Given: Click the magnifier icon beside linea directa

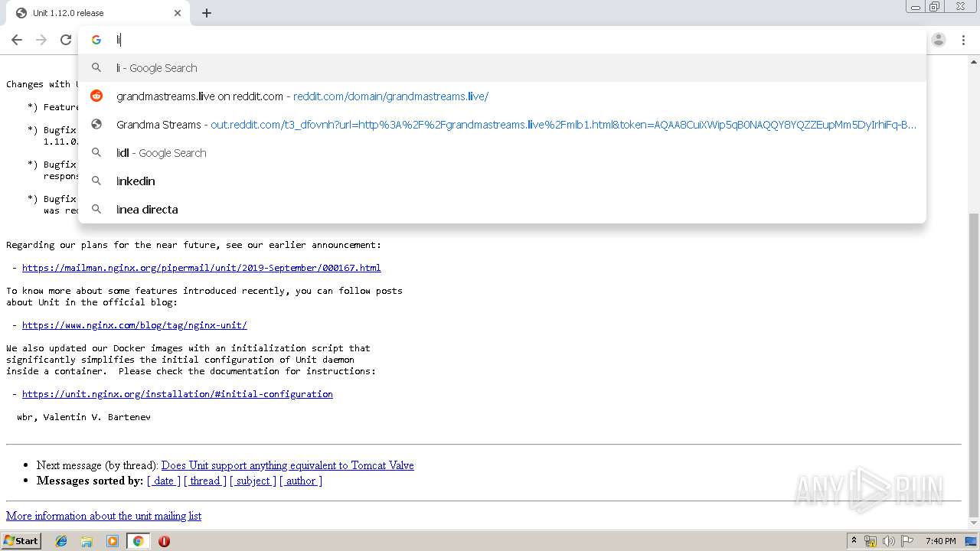Looking at the screenshot, I should coord(96,209).
